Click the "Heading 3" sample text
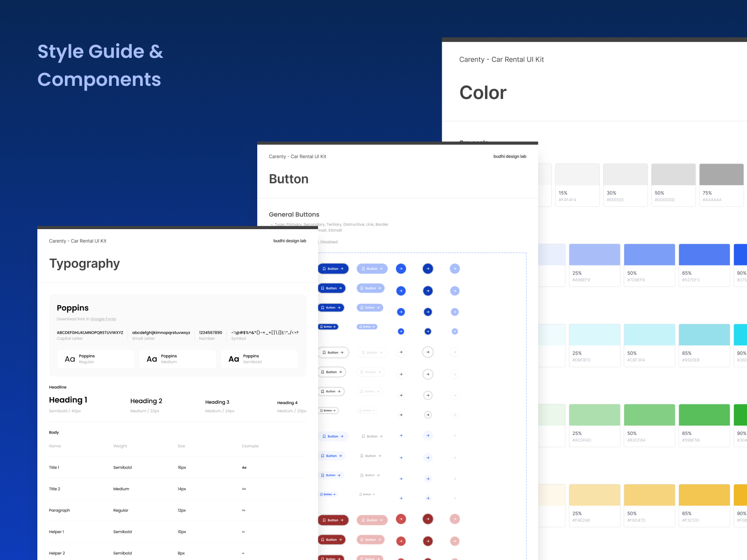The height and width of the screenshot is (560, 747). (x=217, y=402)
